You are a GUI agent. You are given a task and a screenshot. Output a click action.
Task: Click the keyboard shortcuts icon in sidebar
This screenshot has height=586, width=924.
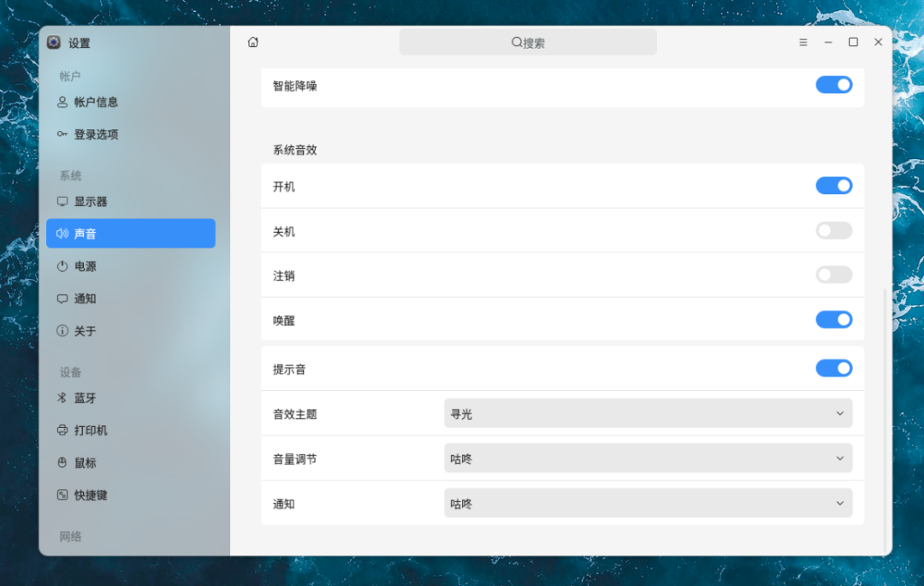point(62,495)
